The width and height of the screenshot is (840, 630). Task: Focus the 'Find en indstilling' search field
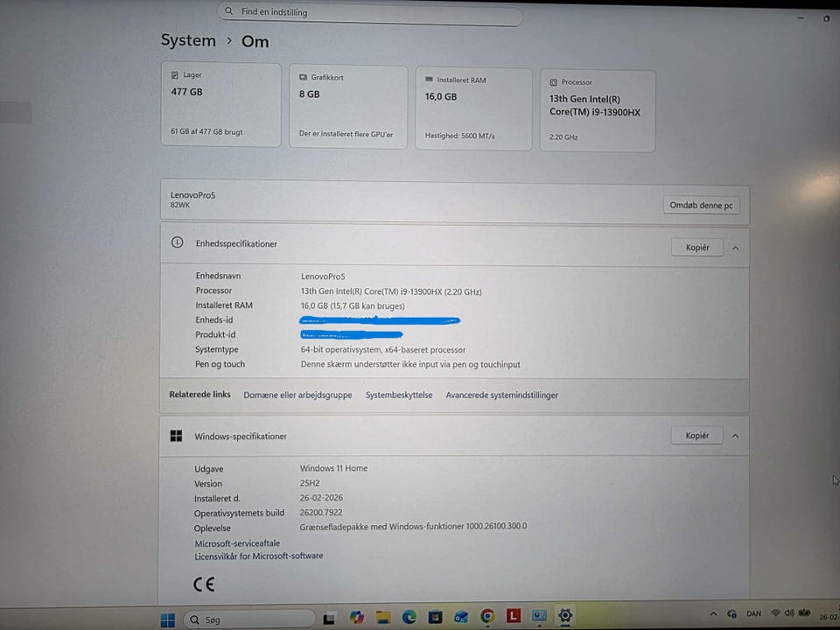point(369,13)
